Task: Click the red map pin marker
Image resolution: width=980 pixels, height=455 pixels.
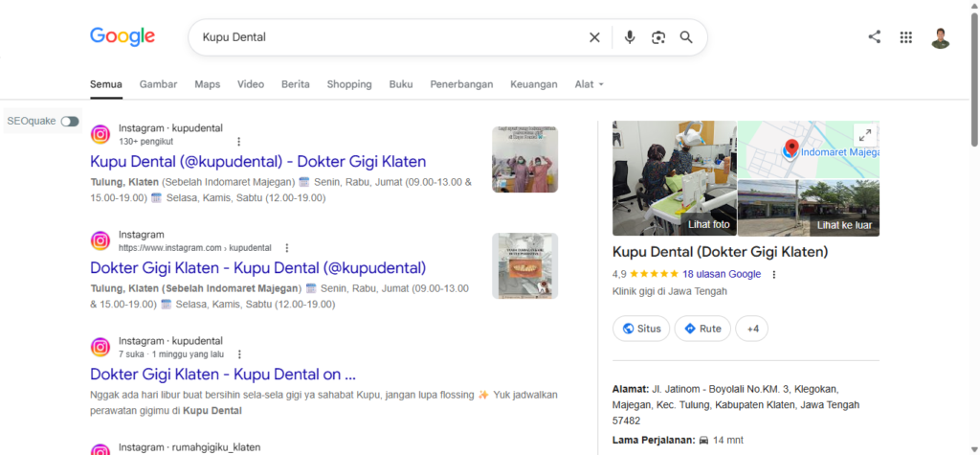Action: click(x=791, y=149)
